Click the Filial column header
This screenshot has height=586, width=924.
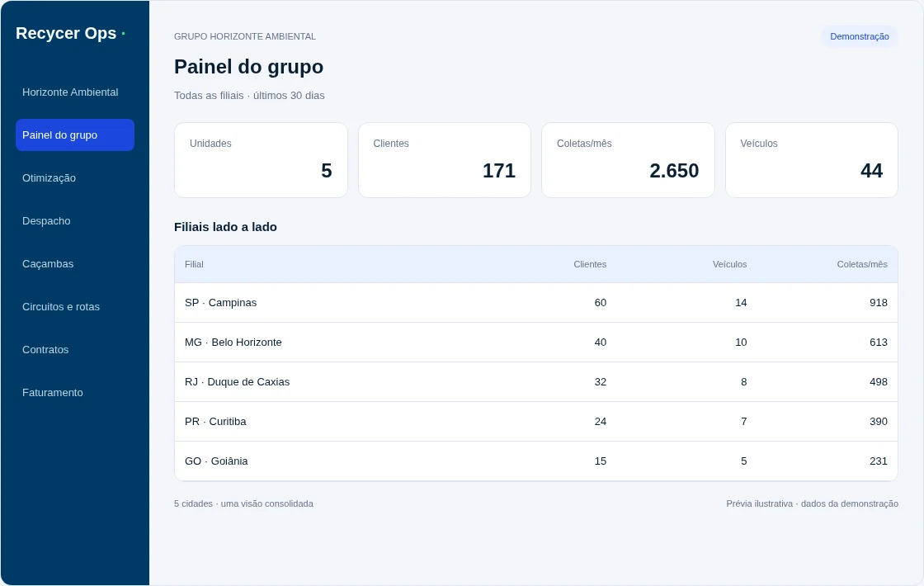click(194, 265)
